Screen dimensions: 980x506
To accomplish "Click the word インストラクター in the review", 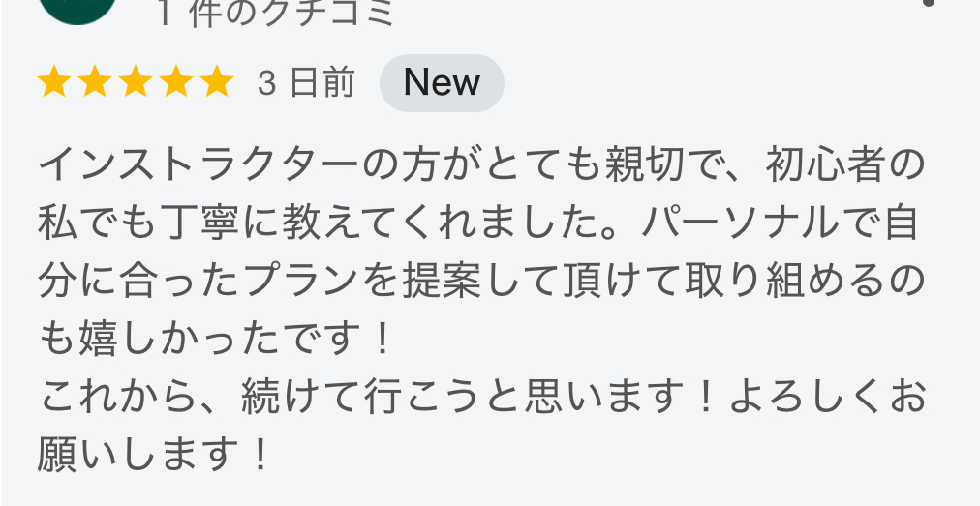I will (x=199, y=164).
